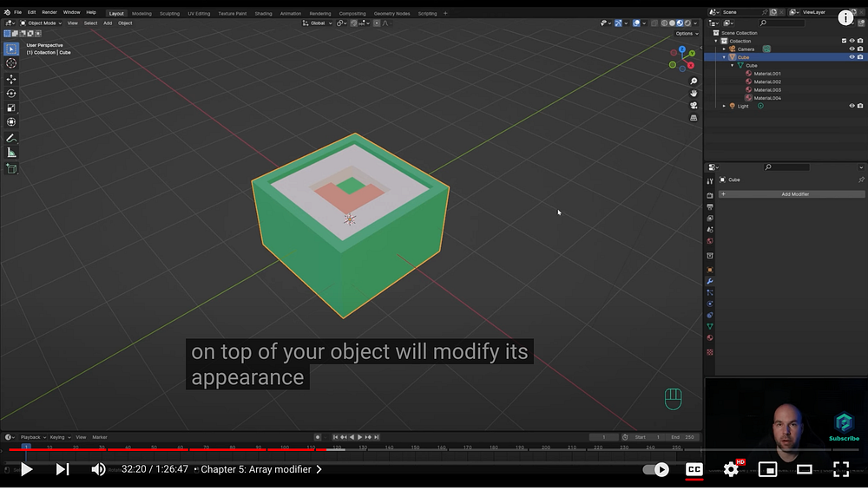
Task: Click the Blender logo menu icon
Action: (7, 12)
